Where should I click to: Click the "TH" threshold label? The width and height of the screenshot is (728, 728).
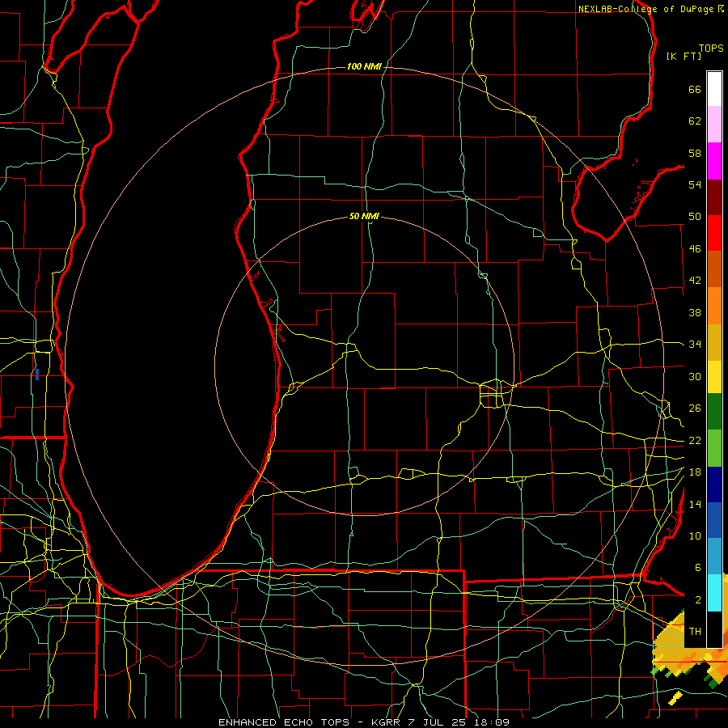[x=695, y=632]
